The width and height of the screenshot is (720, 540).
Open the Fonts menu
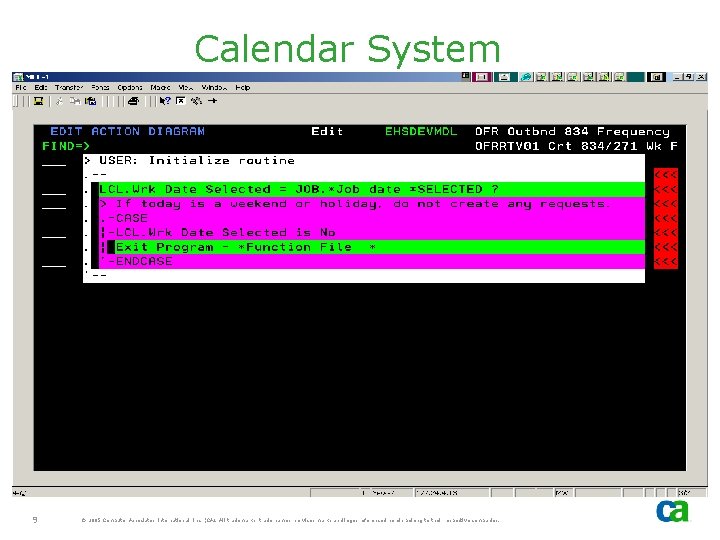(x=100, y=87)
